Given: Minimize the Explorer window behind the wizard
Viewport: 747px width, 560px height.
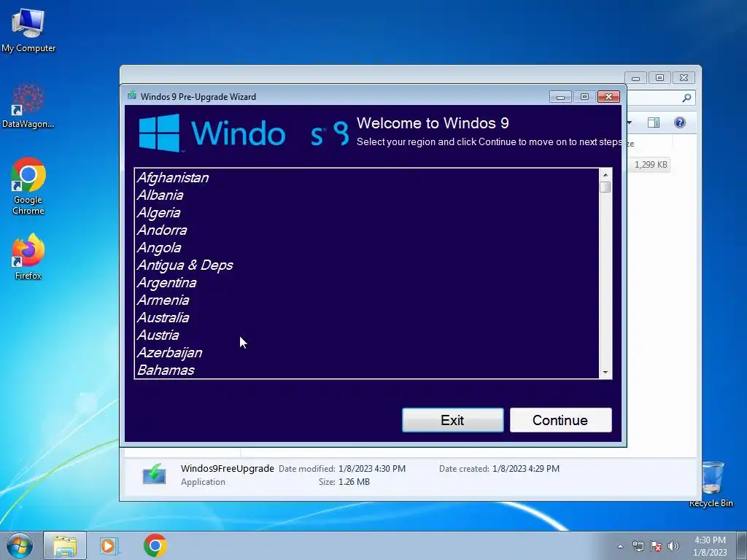Looking at the screenshot, I should [x=635, y=77].
